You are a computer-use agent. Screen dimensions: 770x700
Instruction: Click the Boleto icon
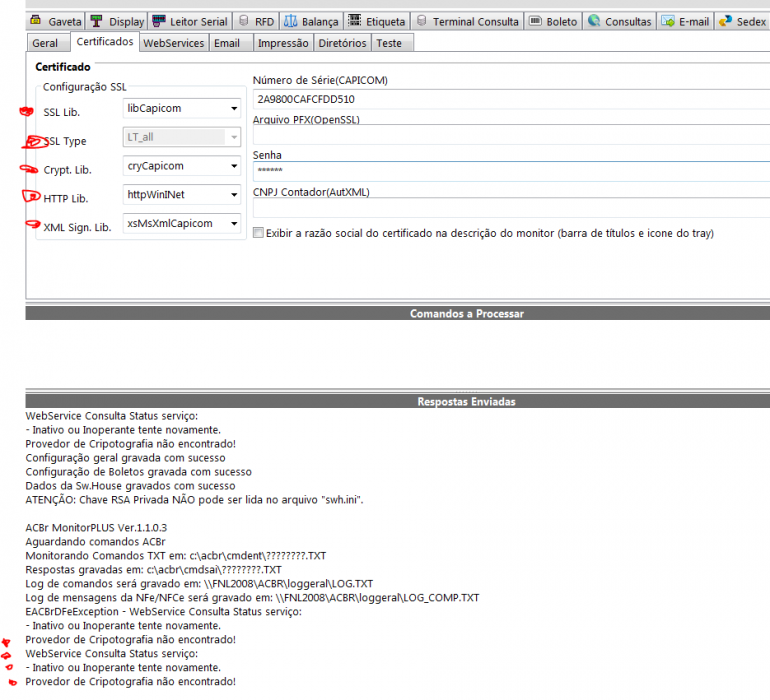(x=535, y=21)
